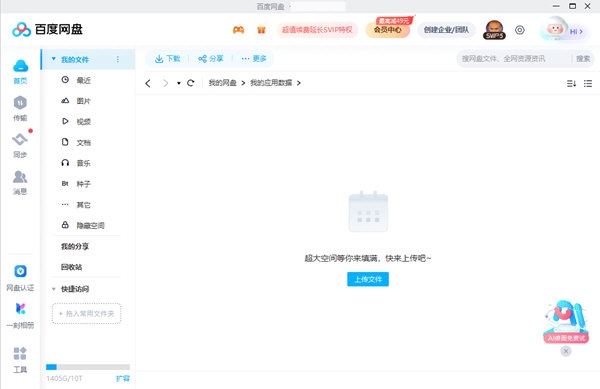This screenshot has height=389, width=600.
Task: Open 会员中心 member center
Action: point(388,30)
